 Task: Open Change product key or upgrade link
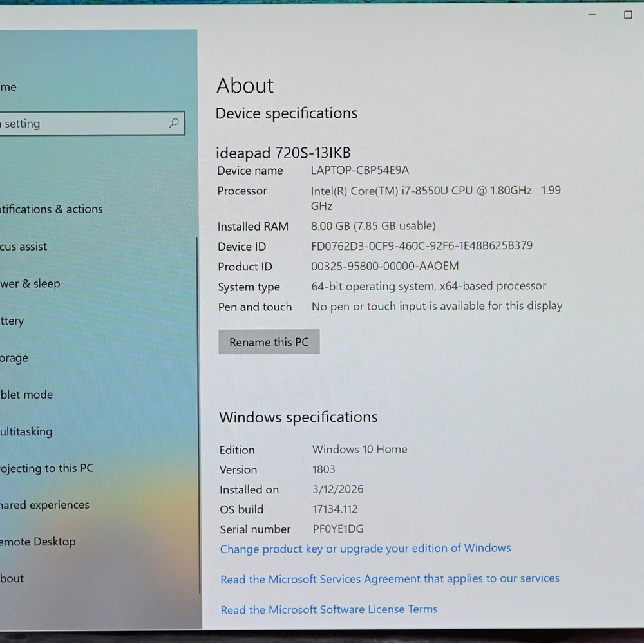click(x=365, y=548)
